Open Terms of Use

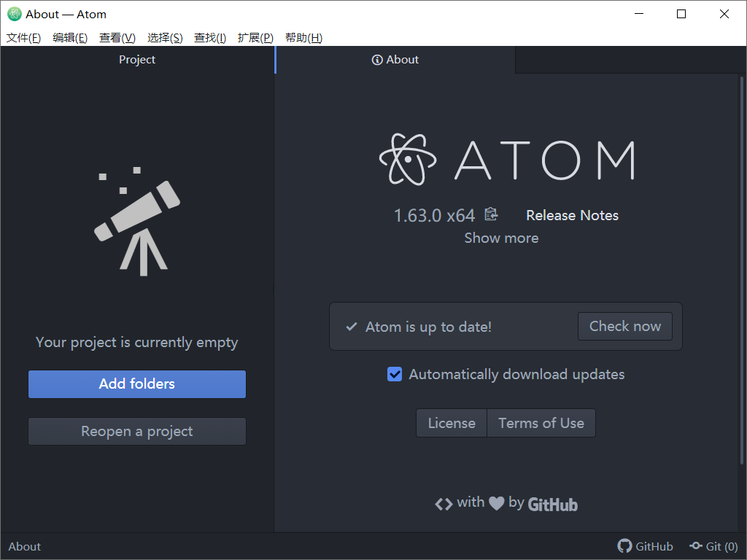(x=541, y=423)
